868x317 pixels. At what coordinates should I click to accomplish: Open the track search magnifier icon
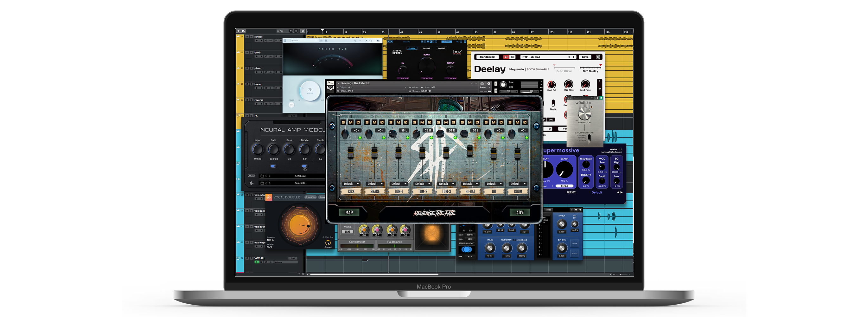point(303,31)
